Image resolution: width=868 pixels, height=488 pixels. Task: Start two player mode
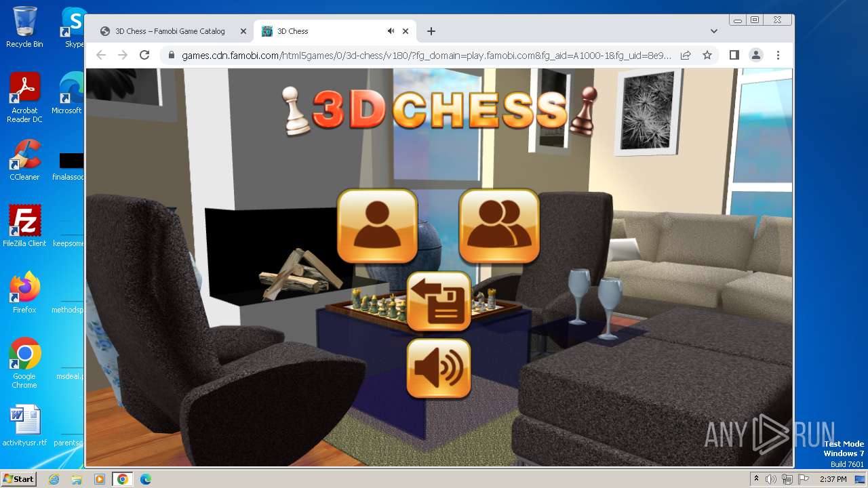click(x=499, y=226)
